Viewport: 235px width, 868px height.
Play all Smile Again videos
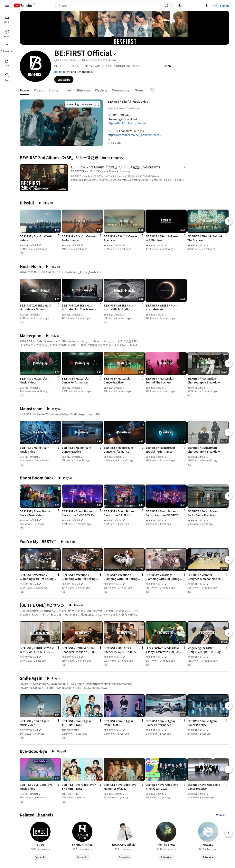pyautogui.click(x=54, y=678)
